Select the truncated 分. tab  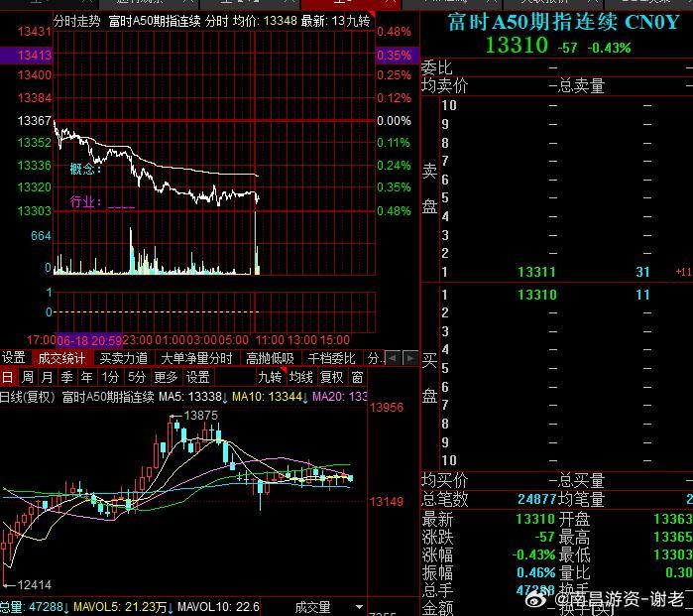pyautogui.click(x=375, y=358)
